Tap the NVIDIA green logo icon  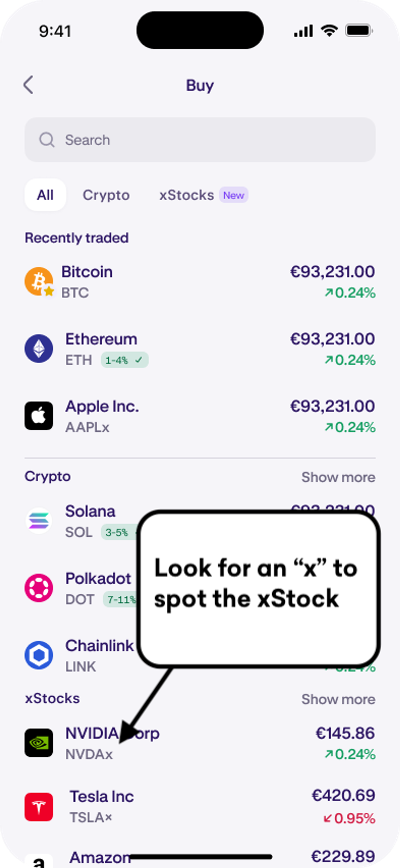click(x=39, y=743)
